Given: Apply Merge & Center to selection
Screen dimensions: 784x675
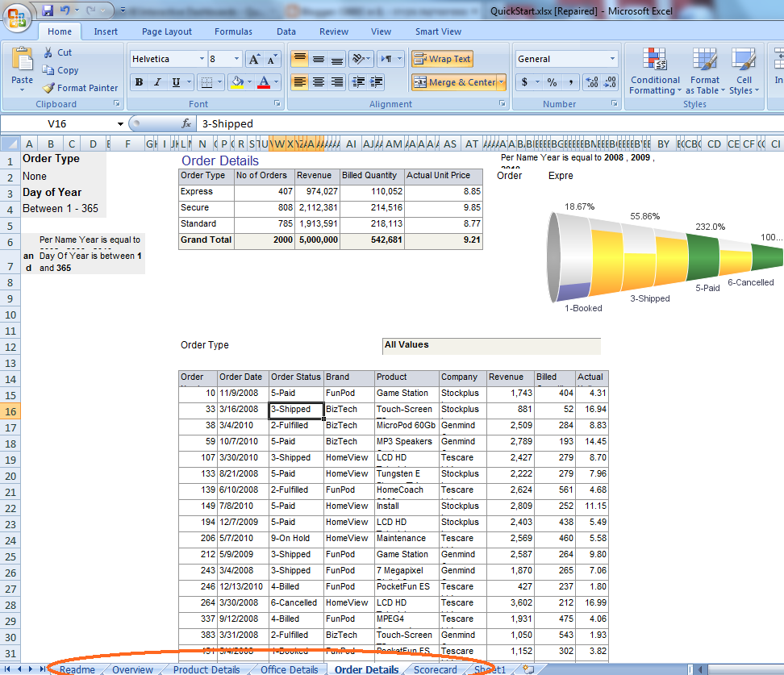Looking at the screenshot, I should tap(454, 81).
